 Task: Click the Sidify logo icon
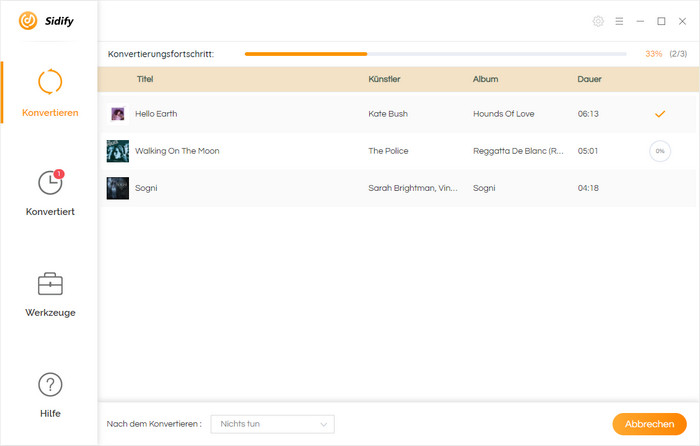click(28, 21)
